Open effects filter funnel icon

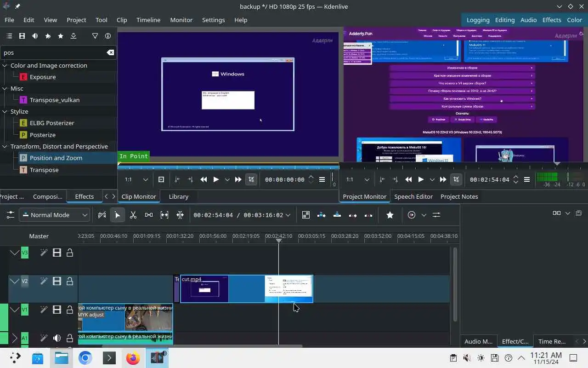click(95, 36)
